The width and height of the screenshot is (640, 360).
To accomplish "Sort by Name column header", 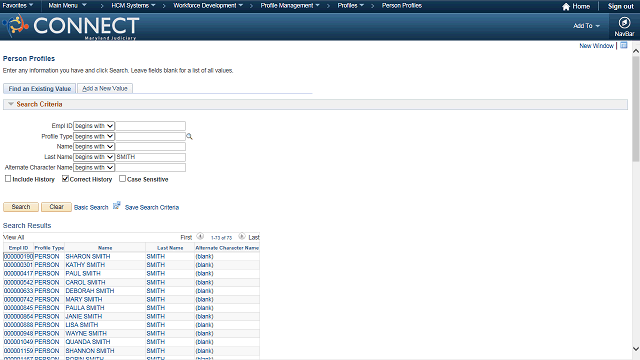I will point(105,248).
